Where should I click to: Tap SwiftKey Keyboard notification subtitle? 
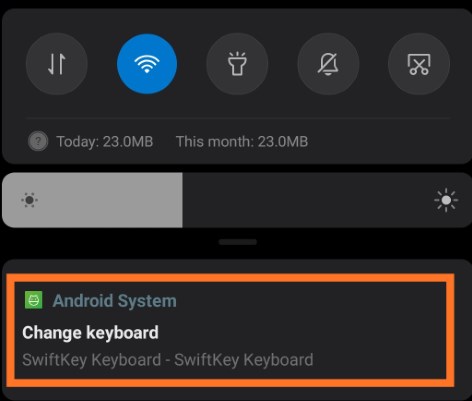pyautogui.click(x=168, y=360)
